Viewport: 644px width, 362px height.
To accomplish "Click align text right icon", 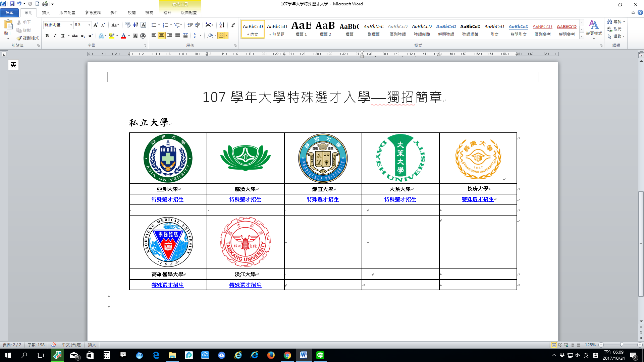I will pyautogui.click(x=170, y=36).
